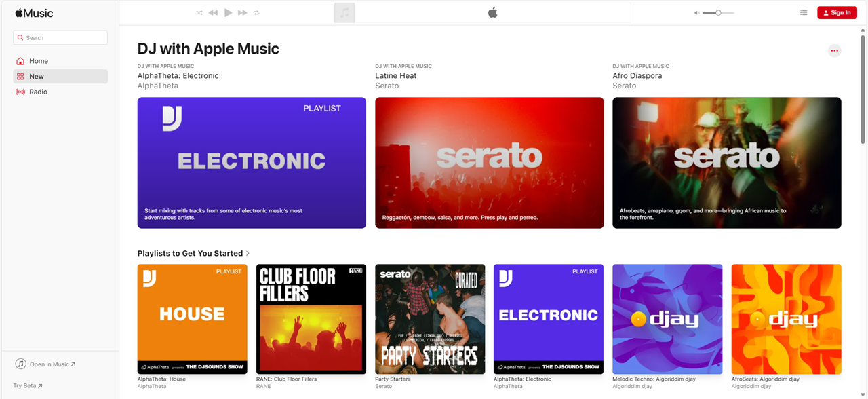Click 'AlphaTheta: House' caption text

coord(161,379)
